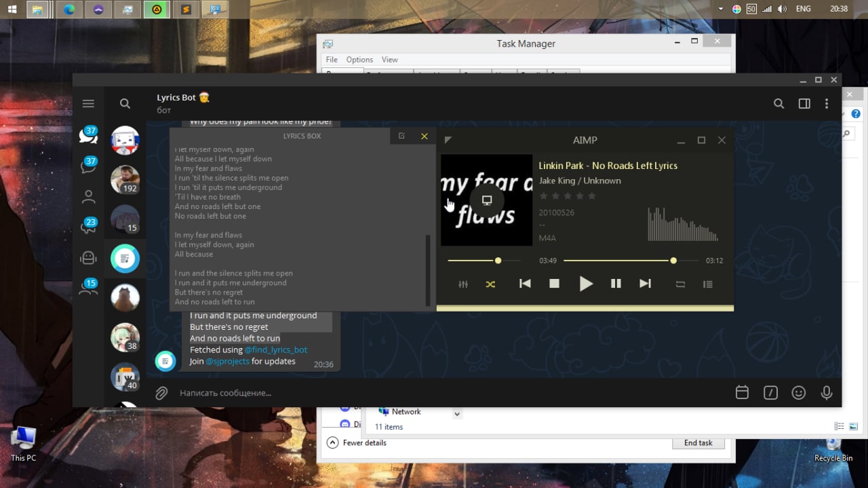Click the AIMP audio visualization
The width and height of the screenshot is (868, 488).
[x=682, y=224]
